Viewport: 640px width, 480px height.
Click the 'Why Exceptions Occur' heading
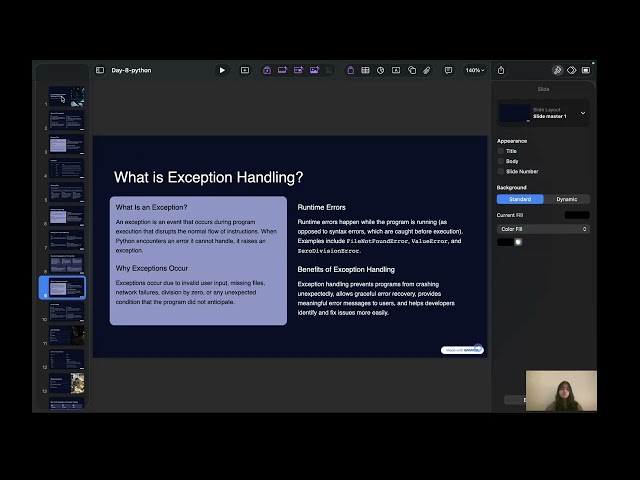tap(152, 268)
